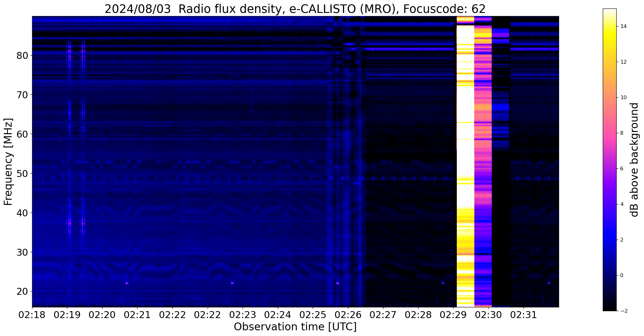Click the 70 MHz frequency tick label
The width and height of the screenshot is (644, 336).
23,95
